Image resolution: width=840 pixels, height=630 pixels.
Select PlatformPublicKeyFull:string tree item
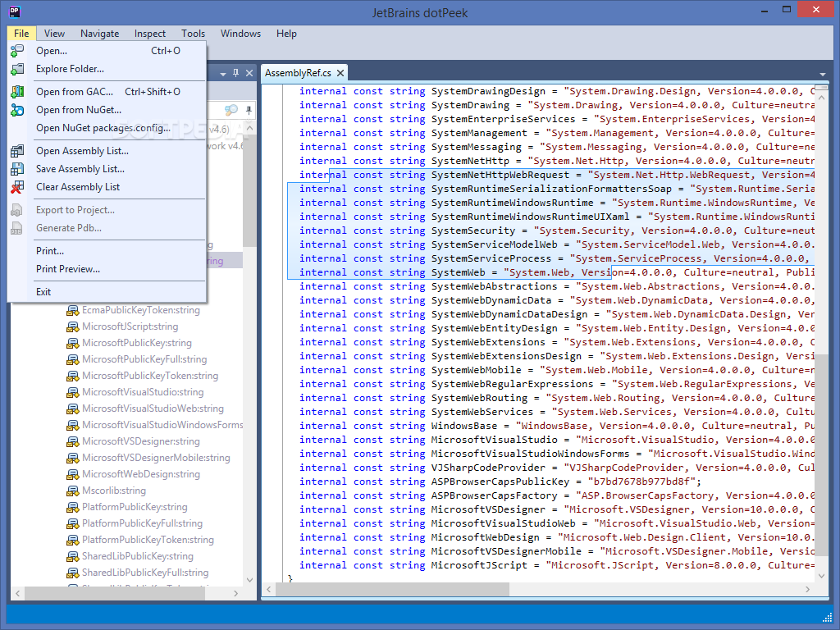[142, 523]
